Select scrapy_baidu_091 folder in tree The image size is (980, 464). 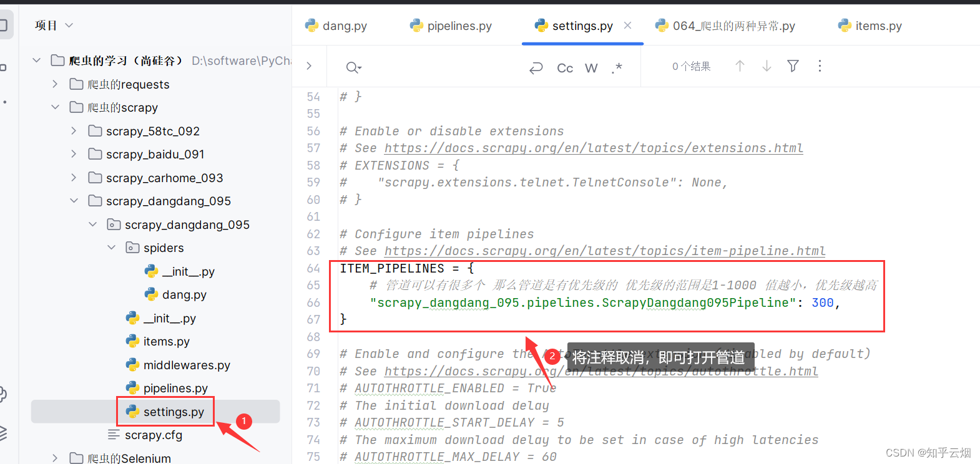click(x=155, y=154)
